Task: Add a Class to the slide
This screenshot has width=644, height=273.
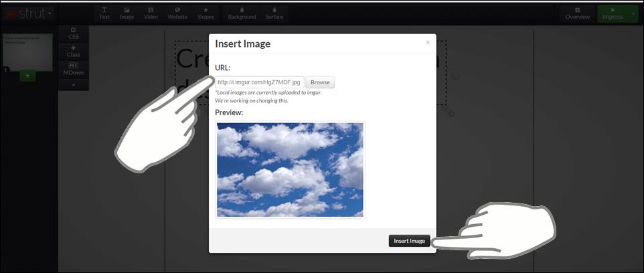Action: point(74,52)
